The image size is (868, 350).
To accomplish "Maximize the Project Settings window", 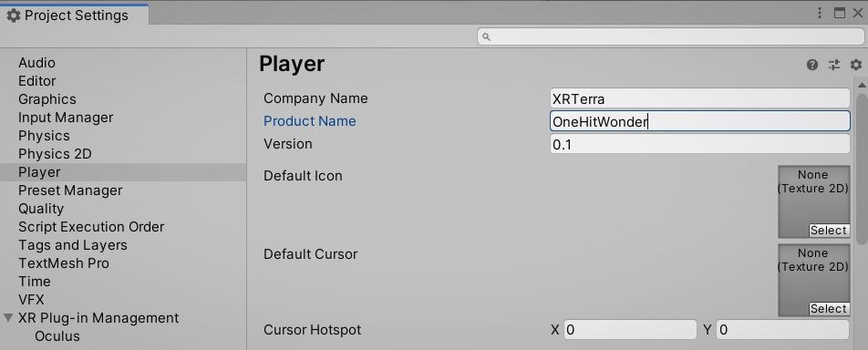I will pyautogui.click(x=839, y=14).
